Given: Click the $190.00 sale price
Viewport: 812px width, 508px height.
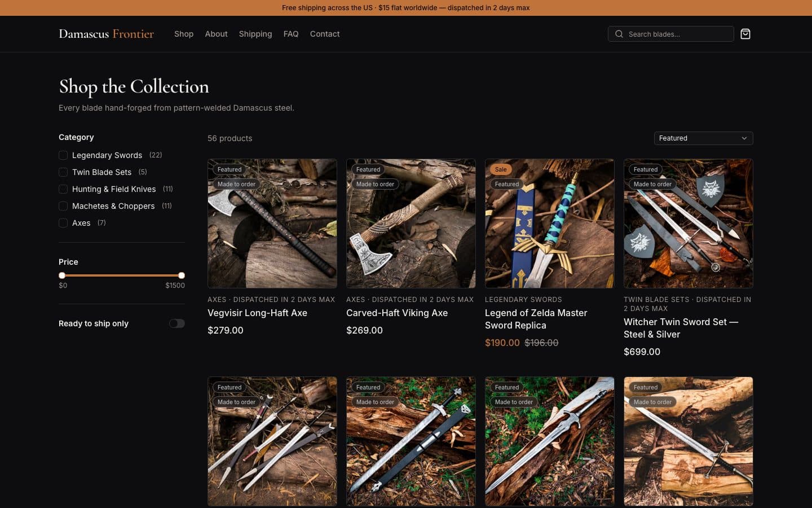Looking at the screenshot, I should [x=502, y=343].
